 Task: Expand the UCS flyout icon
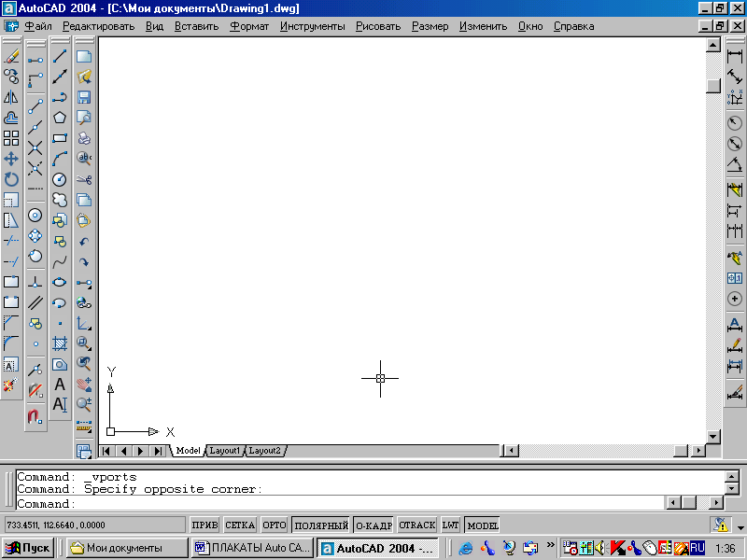84,323
